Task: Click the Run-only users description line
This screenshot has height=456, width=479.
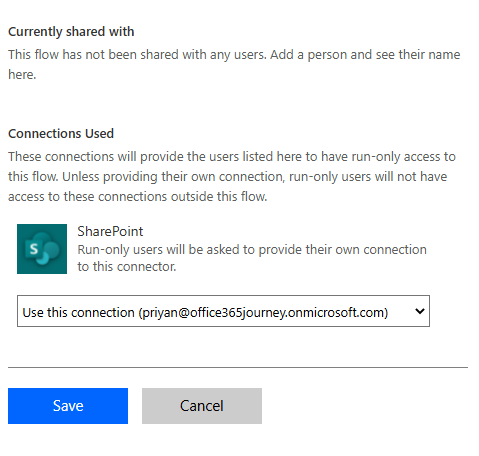Action: pyautogui.click(x=252, y=250)
